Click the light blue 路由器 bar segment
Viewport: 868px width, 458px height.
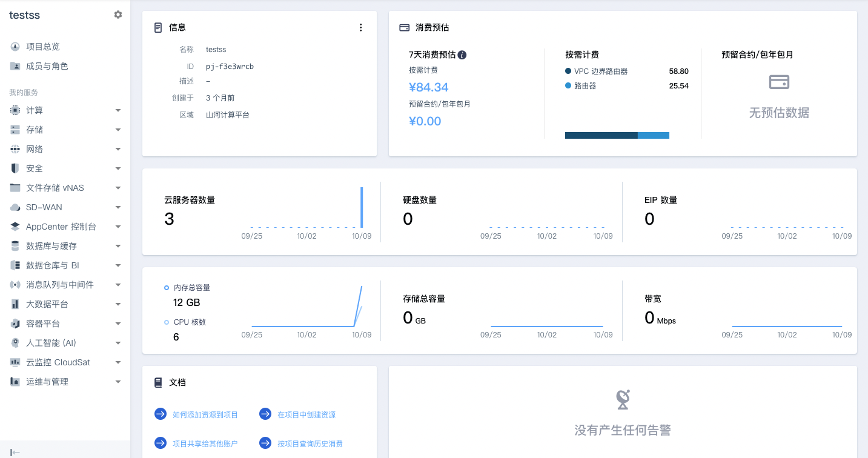point(654,135)
